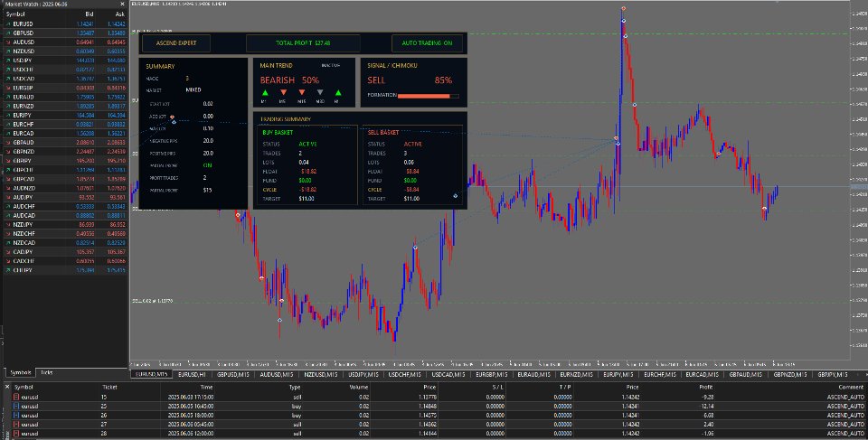868x440 pixels.
Task: Open the EURUSD,H1 chart tab
Action: point(192,375)
